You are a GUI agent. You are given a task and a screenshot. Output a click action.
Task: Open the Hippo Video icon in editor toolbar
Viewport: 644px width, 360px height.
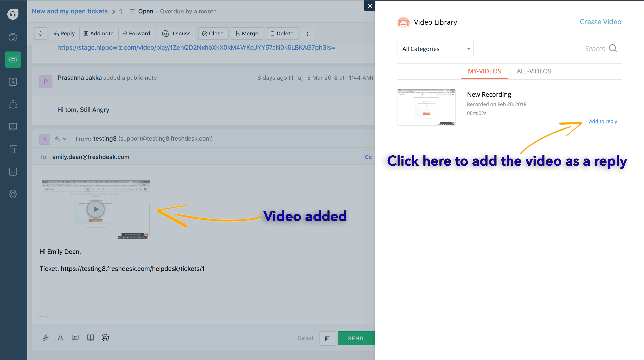coord(105,338)
